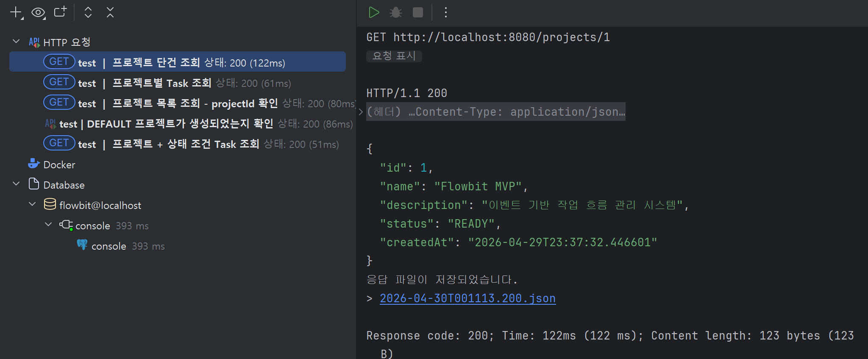Open the 2026-04-30T001113.200.json response file link
Viewport: 868px width, 359px height.
467,298
